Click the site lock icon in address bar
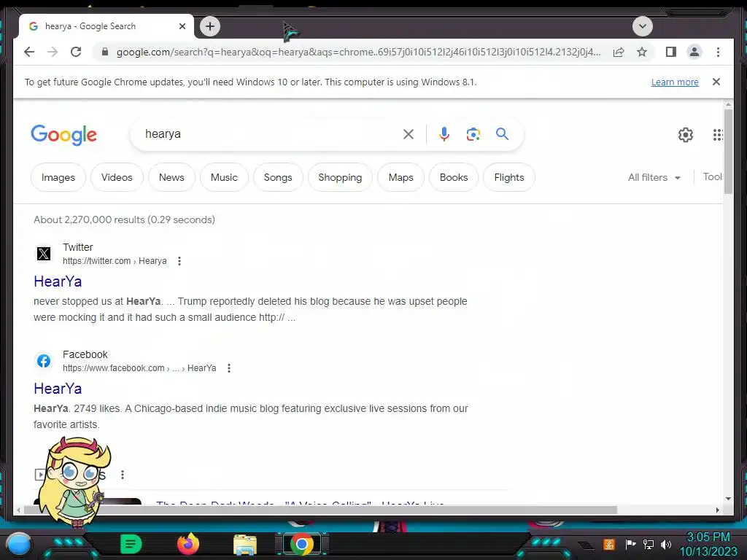Viewport: 747px width, 560px height. click(x=105, y=52)
